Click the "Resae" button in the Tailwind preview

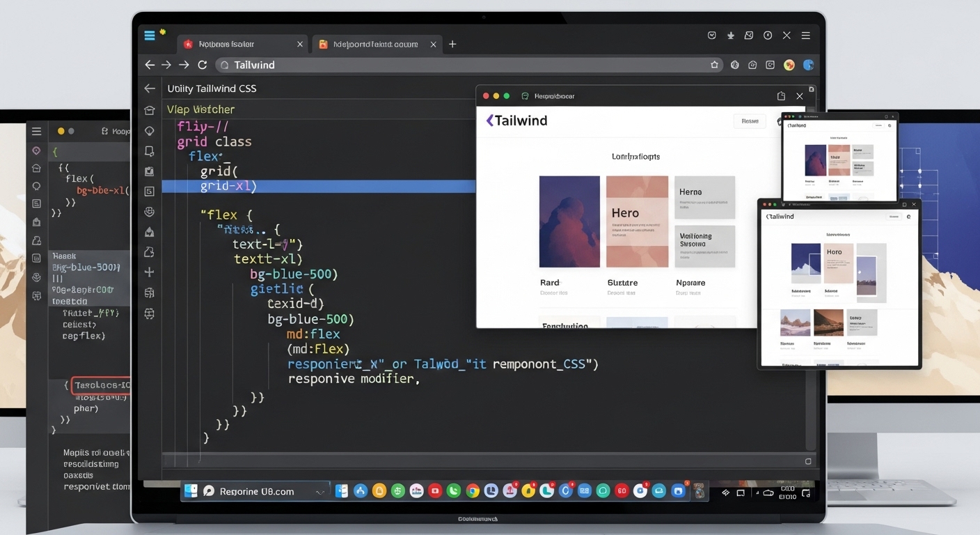point(750,121)
